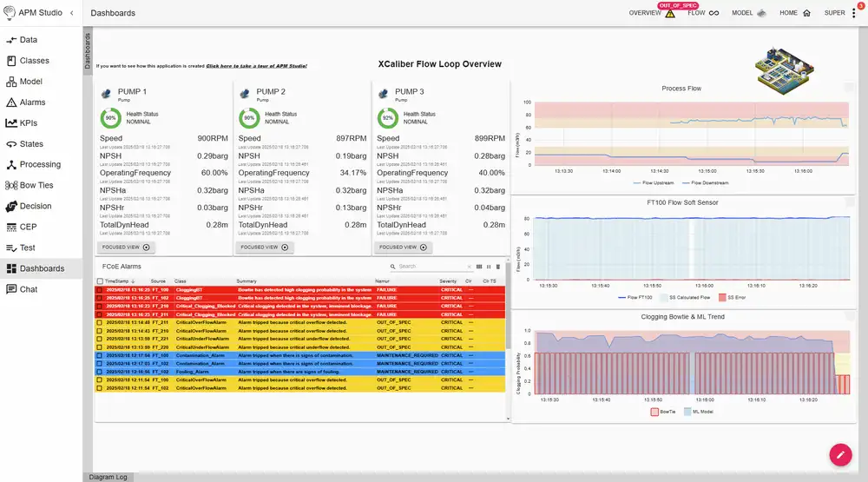This screenshot has height=482, width=868.
Task: Click the OVERVIEW warning triangle icon
Action: click(670, 13)
